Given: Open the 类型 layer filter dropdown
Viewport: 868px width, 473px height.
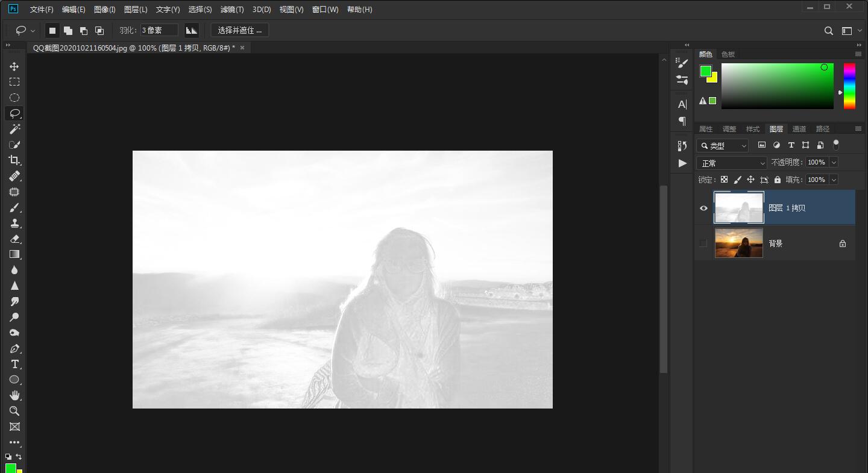Looking at the screenshot, I should click(723, 145).
